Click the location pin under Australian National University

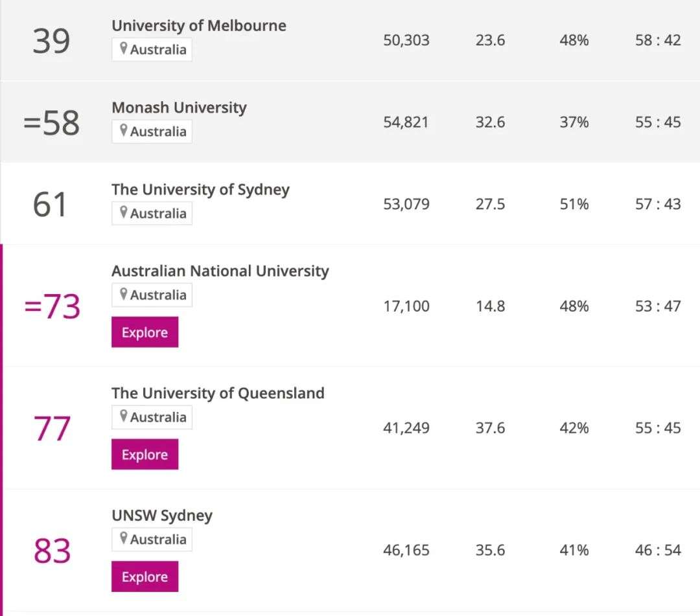coord(124,294)
